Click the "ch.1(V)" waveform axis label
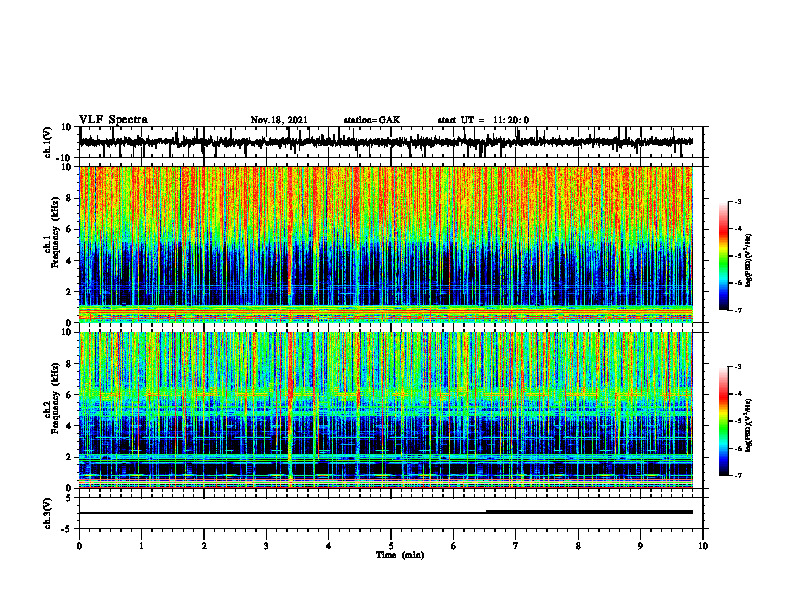Image resolution: width=792 pixels, height=612 pixels. click(x=48, y=142)
